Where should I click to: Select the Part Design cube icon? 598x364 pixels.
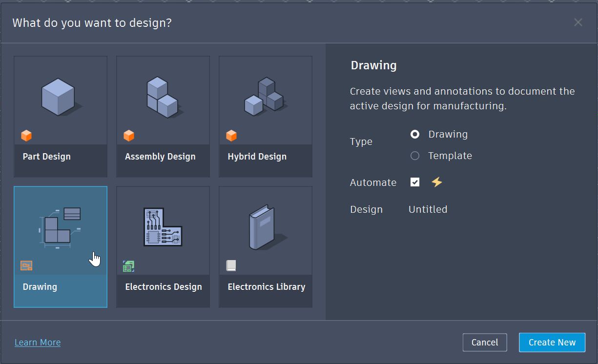pyautogui.click(x=59, y=97)
